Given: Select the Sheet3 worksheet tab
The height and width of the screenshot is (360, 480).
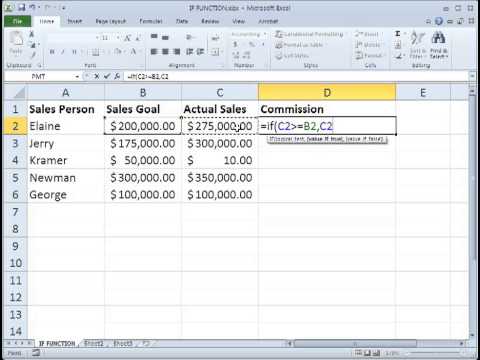Looking at the screenshot, I should point(123,343).
